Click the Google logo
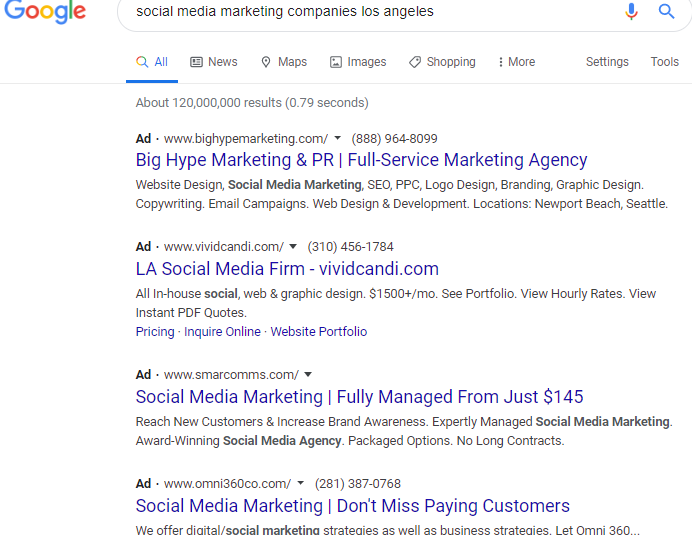 pos(45,11)
